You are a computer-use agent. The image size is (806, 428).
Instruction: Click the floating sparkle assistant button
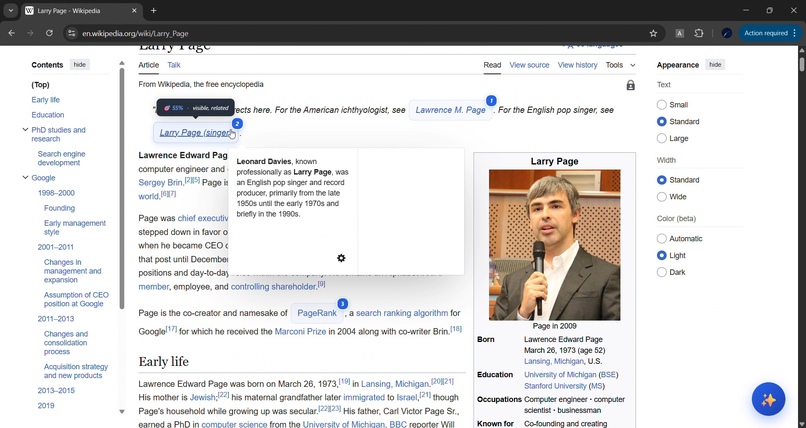click(x=768, y=399)
